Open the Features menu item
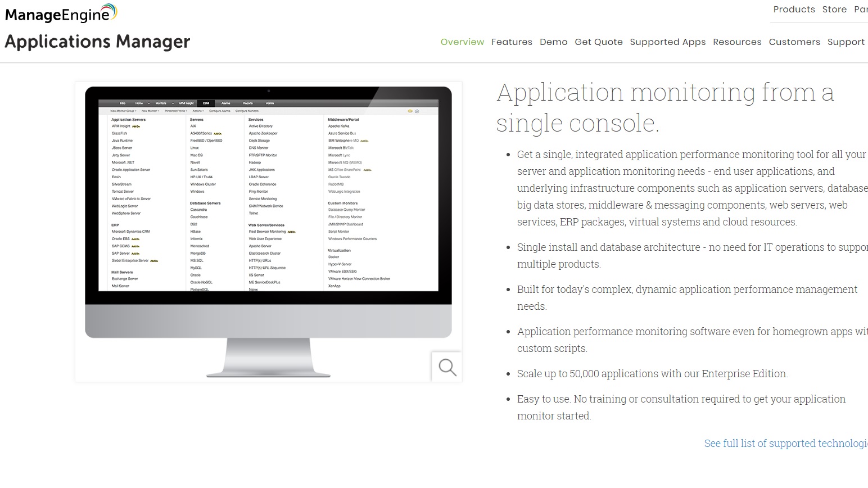 click(512, 42)
